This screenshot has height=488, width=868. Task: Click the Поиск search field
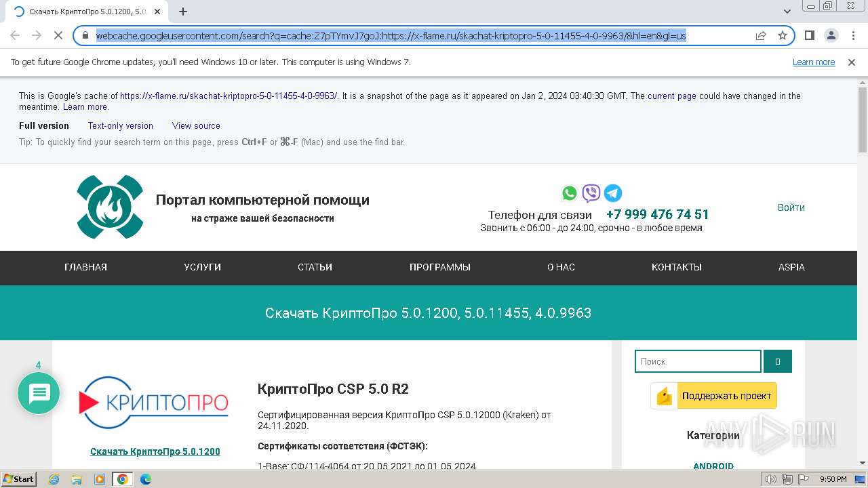[698, 361]
